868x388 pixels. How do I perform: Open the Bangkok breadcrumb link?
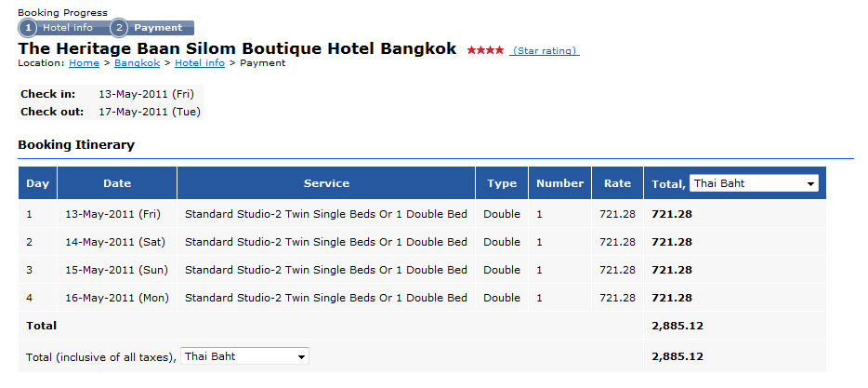pyautogui.click(x=138, y=63)
